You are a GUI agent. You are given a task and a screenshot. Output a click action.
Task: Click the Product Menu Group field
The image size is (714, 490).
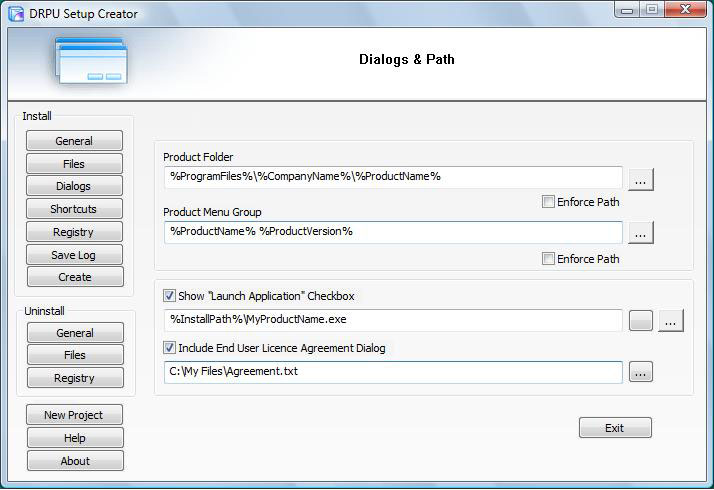393,232
